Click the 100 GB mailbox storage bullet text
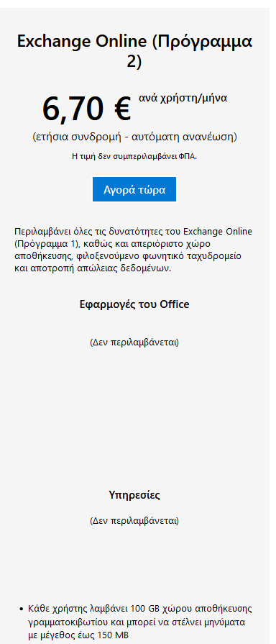 click(x=140, y=622)
